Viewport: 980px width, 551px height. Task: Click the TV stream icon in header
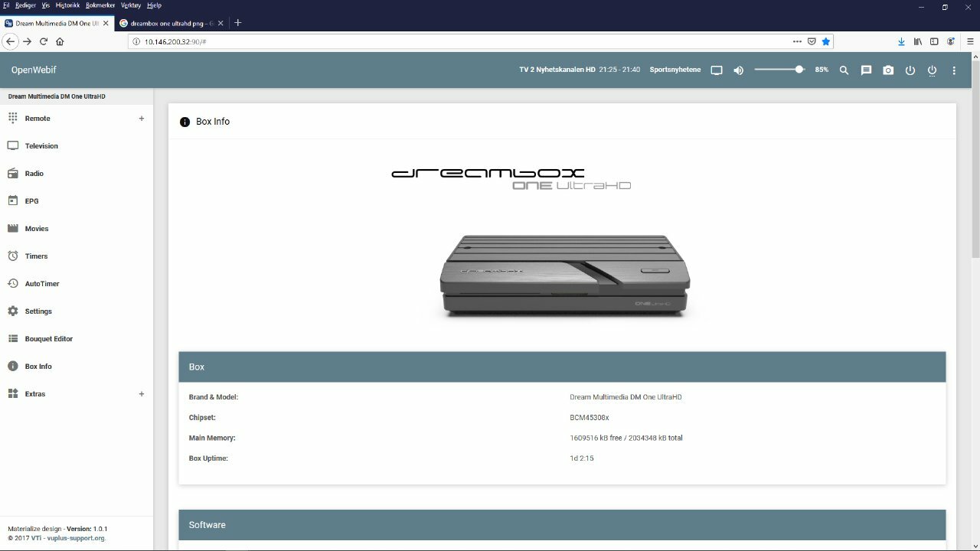pyautogui.click(x=717, y=70)
